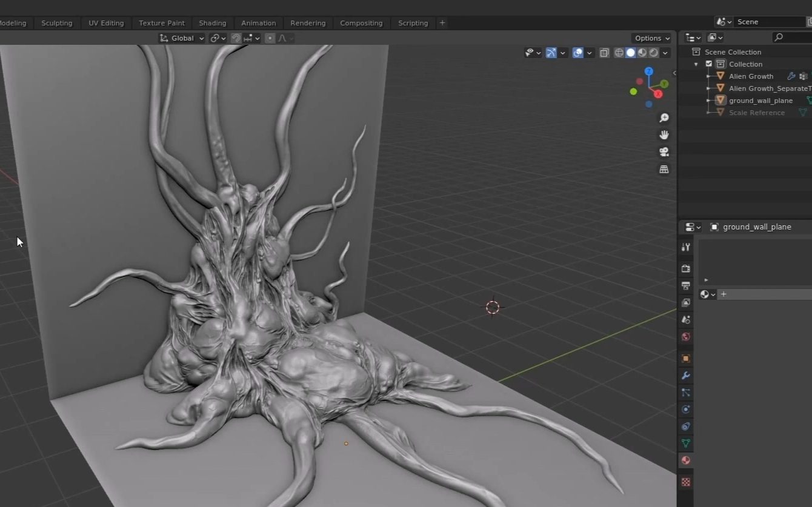Screen dimensions: 812x507
Task: Open the Modifier properties wrench tab
Action: (686, 376)
